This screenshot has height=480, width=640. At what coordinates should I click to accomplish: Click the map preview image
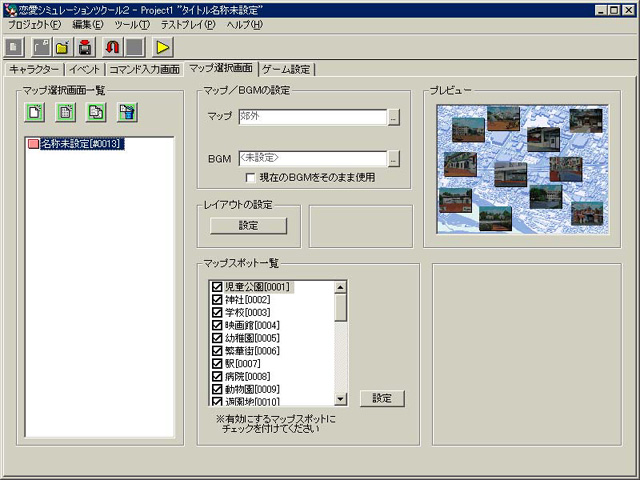(x=522, y=169)
